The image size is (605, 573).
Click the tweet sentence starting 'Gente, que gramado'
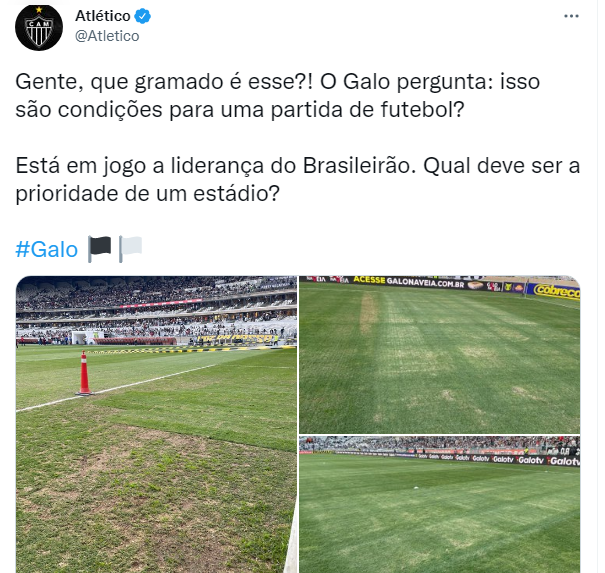[277, 95]
